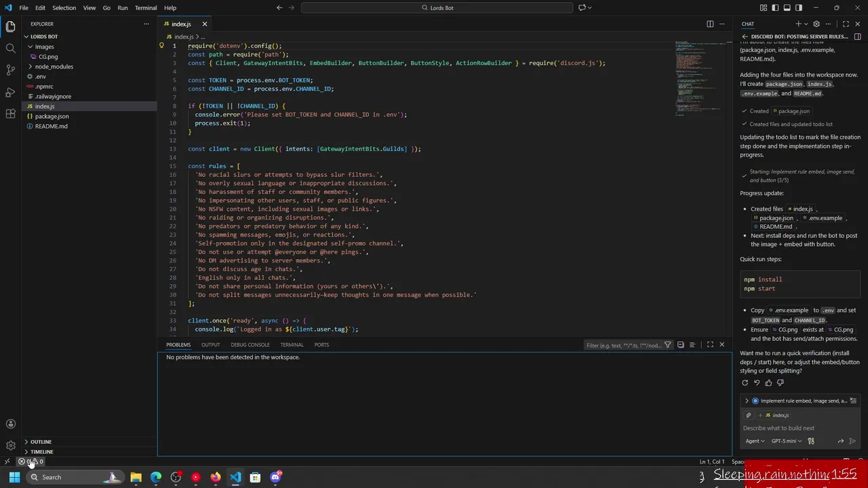Click the thumbs down icon on chat response

[780, 383]
